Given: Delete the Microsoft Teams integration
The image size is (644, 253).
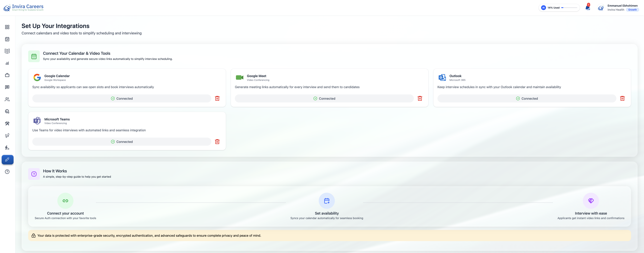Looking at the screenshot, I should 217,142.
